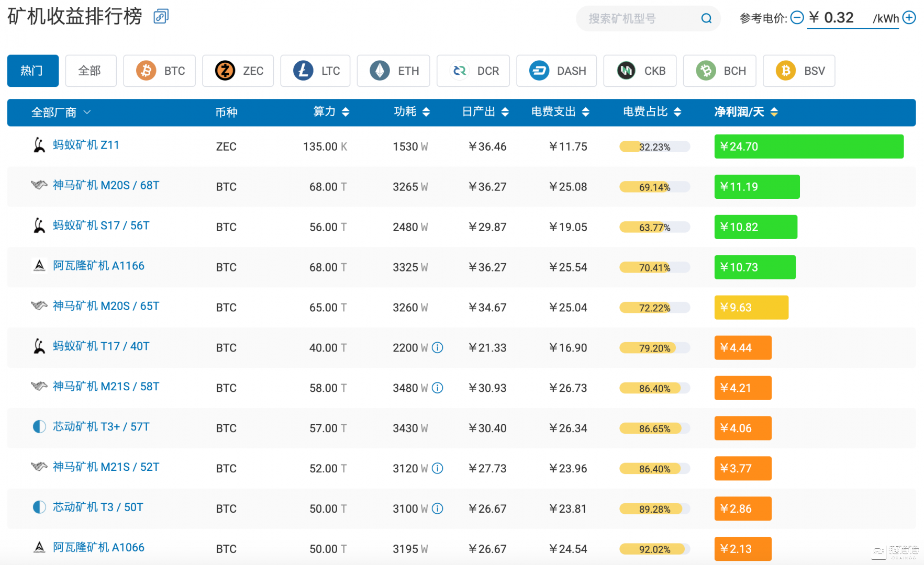Select the 热门 tab
Screen dimensions: 924x565
[x=32, y=71]
